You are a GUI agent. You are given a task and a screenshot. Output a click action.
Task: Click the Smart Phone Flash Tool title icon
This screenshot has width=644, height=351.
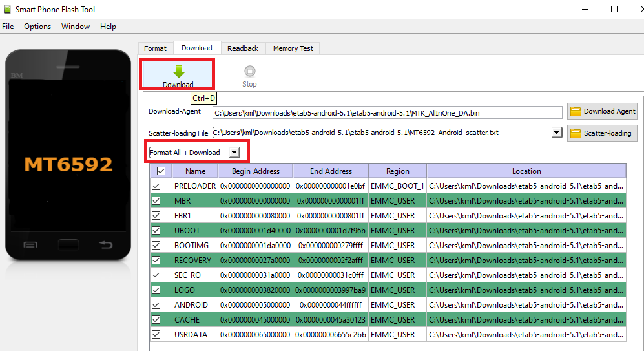(x=7, y=9)
